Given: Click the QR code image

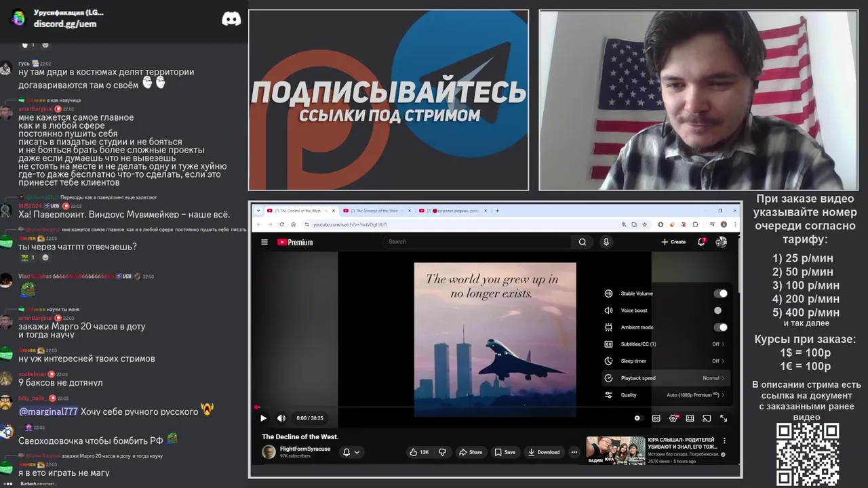Looking at the screenshot, I should pos(808,454).
